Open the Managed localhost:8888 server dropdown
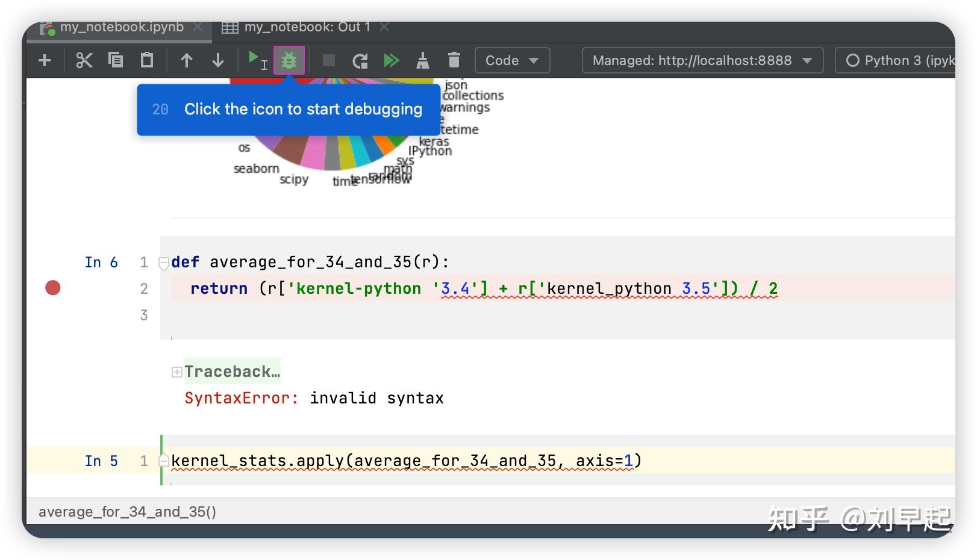Viewport: 977px width, 560px height. pyautogui.click(x=701, y=60)
